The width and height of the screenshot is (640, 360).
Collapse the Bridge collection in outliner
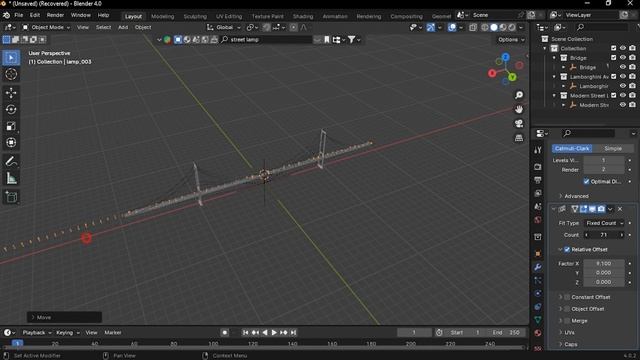point(554,58)
